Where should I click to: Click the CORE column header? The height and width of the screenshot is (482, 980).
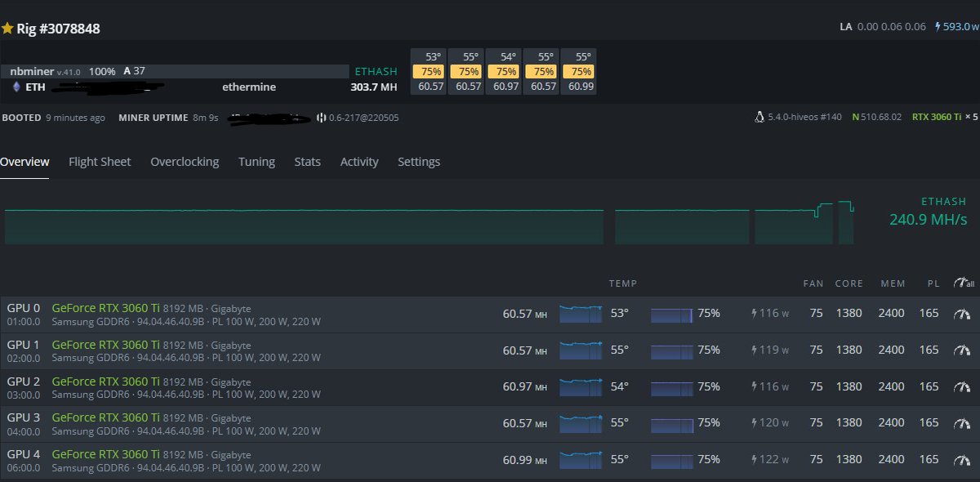point(849,283)
